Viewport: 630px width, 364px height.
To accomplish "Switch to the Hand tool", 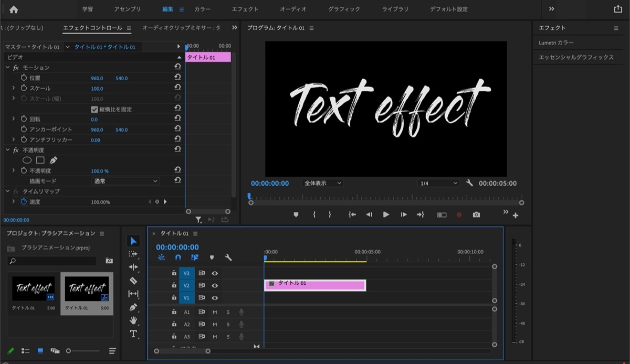I will click(133, 320).
